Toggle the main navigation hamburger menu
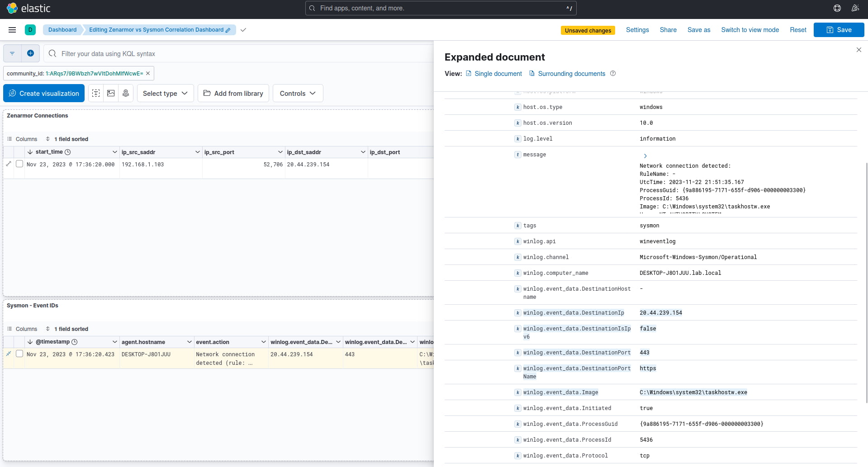Viewport: 868px width, 467px height. (x=12, y=30)
